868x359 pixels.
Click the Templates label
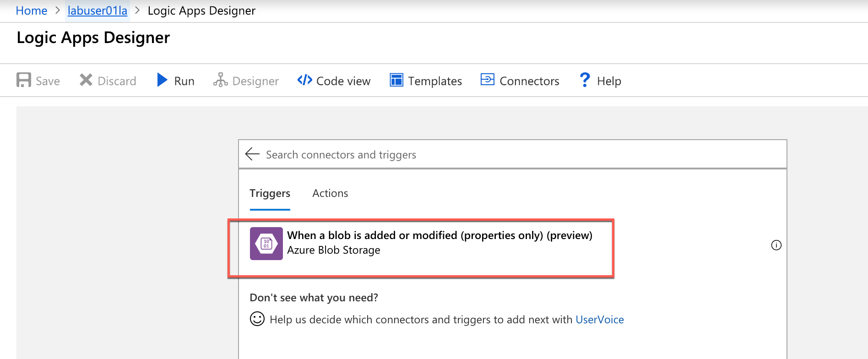point(435,81)
